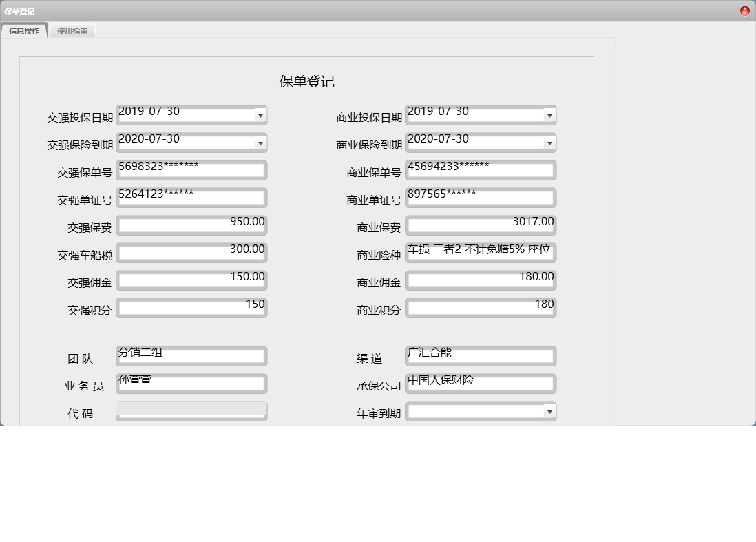Expand the 商业保险到期 date dropdown arrow
Viewport: 756px width, 542px height.
(x=549, y=143)
